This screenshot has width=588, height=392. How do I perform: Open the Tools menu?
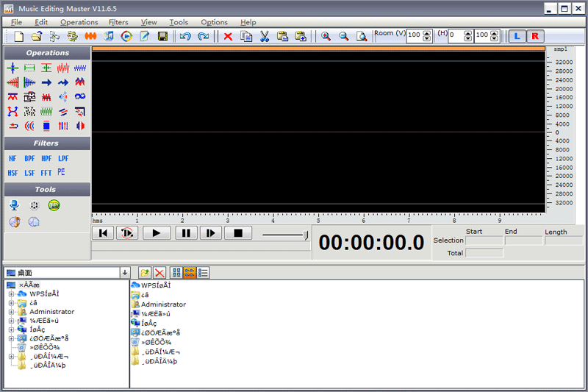point(179,22)
